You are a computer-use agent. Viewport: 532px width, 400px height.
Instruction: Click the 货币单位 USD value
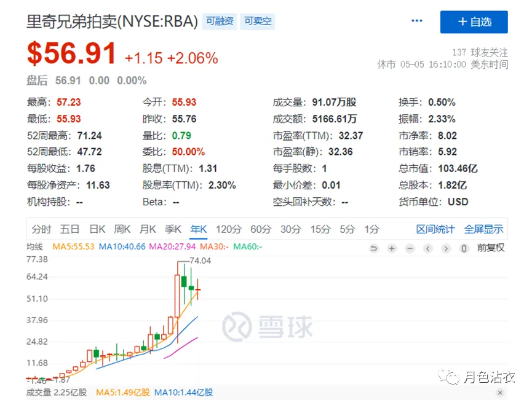(x=458, y=202)
